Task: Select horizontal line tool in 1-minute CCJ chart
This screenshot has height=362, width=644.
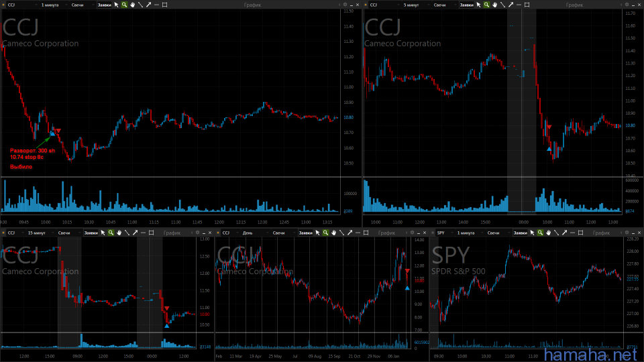Action: (156, 5)
